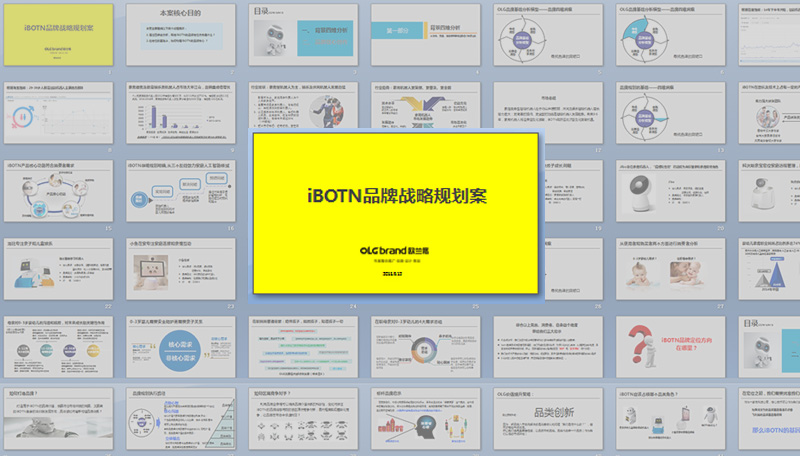
Task: Open the slide with four colored circle icons
Action: (x=58, y=347)
